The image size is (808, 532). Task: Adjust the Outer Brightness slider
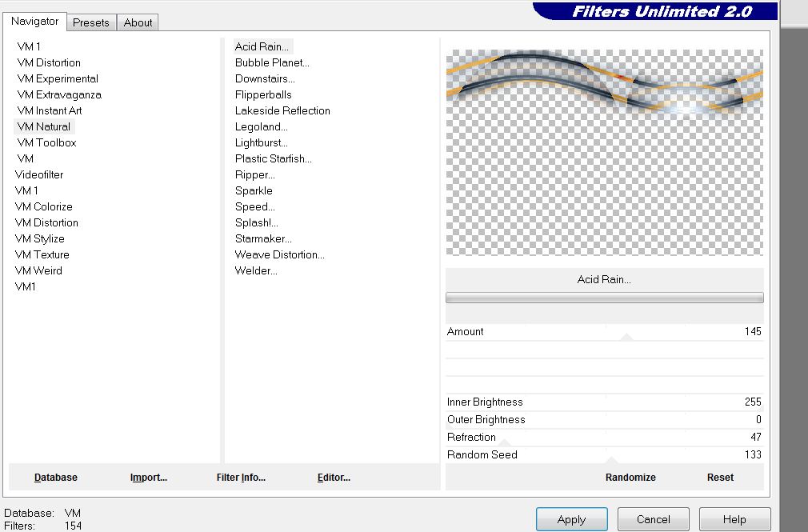tap(605, 420)
